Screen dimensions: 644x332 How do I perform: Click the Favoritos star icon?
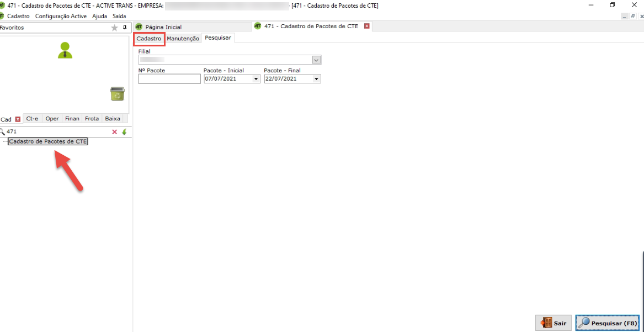click(x=114, y=28)
